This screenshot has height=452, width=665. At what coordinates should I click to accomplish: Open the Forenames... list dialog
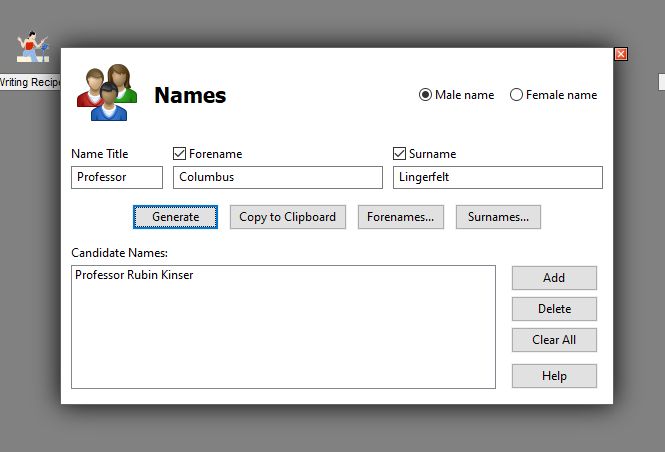(x=400, y=217)
